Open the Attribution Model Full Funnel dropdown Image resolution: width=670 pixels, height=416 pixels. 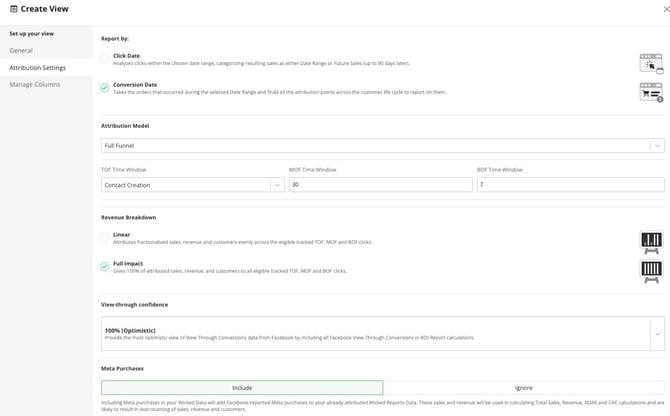click(x=383, y=146)
